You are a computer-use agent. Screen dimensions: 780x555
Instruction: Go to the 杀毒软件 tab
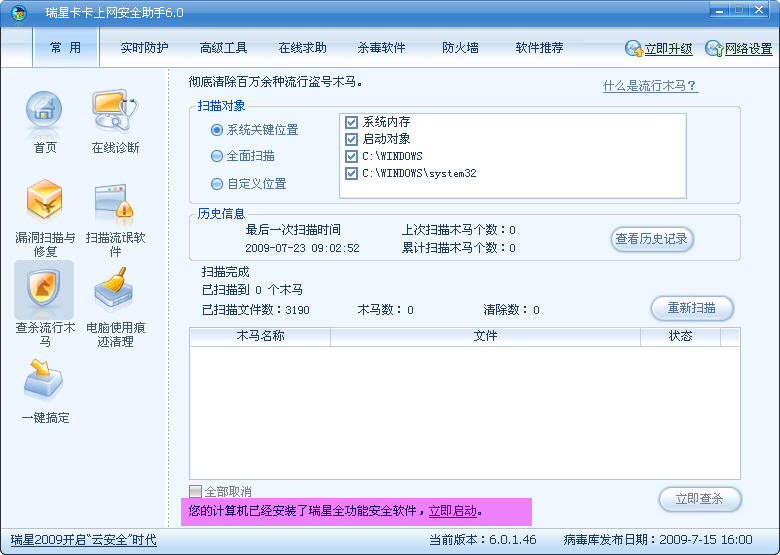point(381,48)
